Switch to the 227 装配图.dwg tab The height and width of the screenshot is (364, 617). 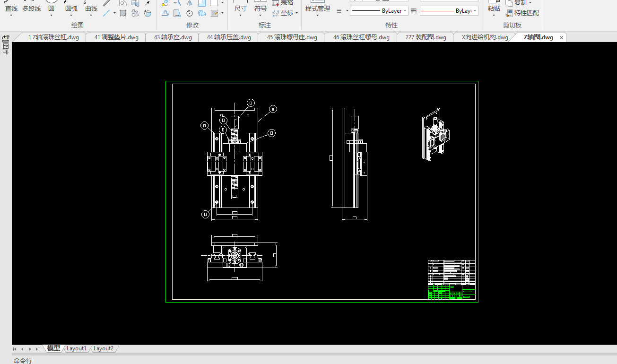(x=426, y=37)
